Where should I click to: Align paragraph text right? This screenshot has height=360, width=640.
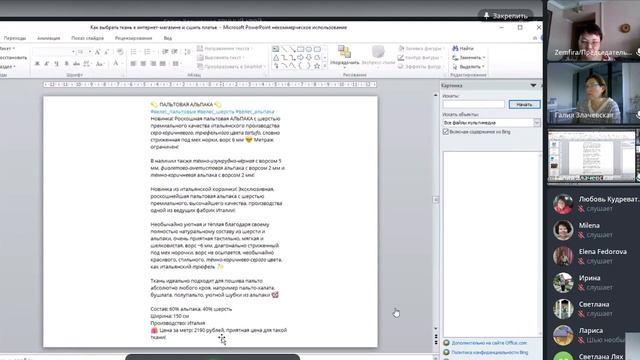[x=153, y=64]
